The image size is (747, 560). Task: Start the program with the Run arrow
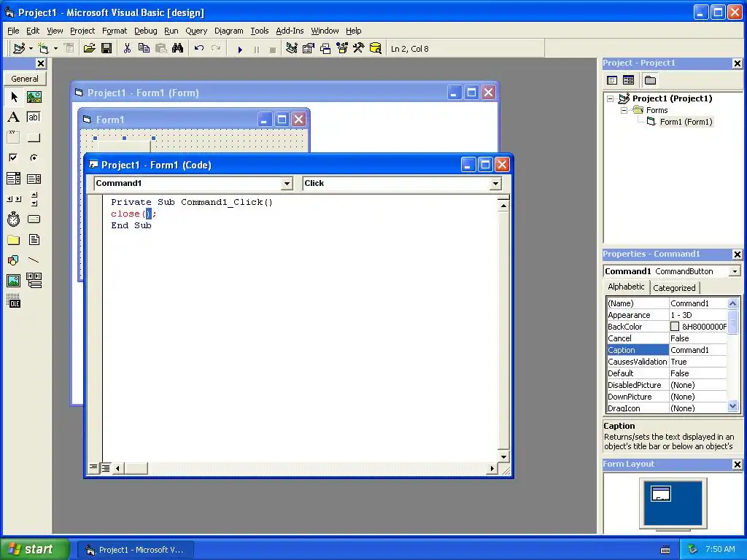pyautogui.click(x=239, y=49)
